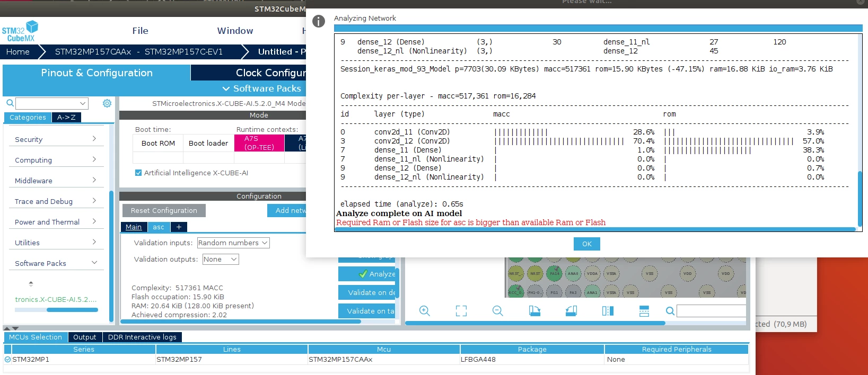Click the Validate on desktop button
Screen dimensions: 868x375
[x=367, y=292]
